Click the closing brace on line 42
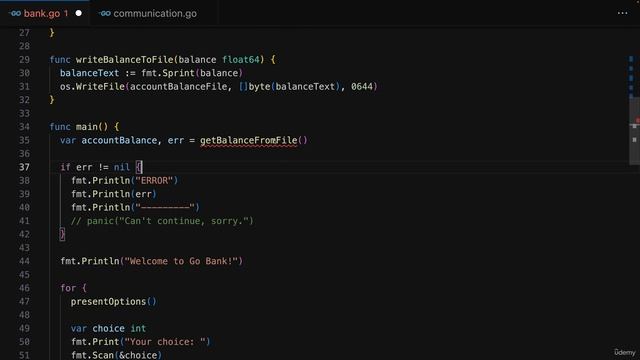This screenshot has height=360, width=640. [62, 234]
